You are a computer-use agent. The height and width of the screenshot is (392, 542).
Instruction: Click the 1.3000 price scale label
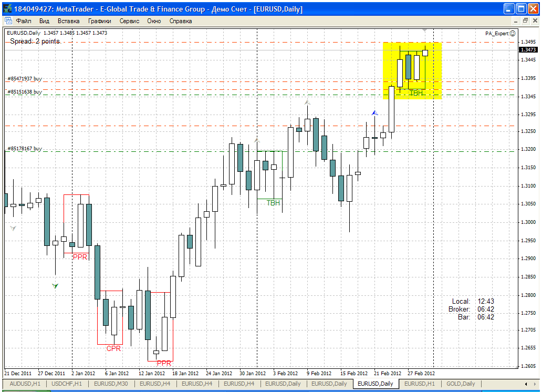point(528,222)
